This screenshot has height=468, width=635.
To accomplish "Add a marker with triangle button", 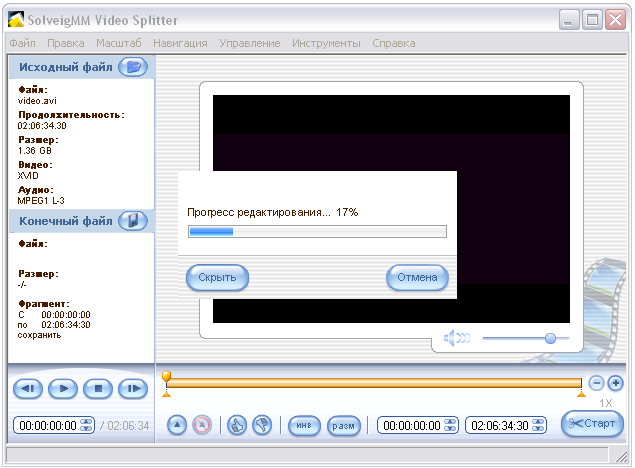I will click(177, 425).
